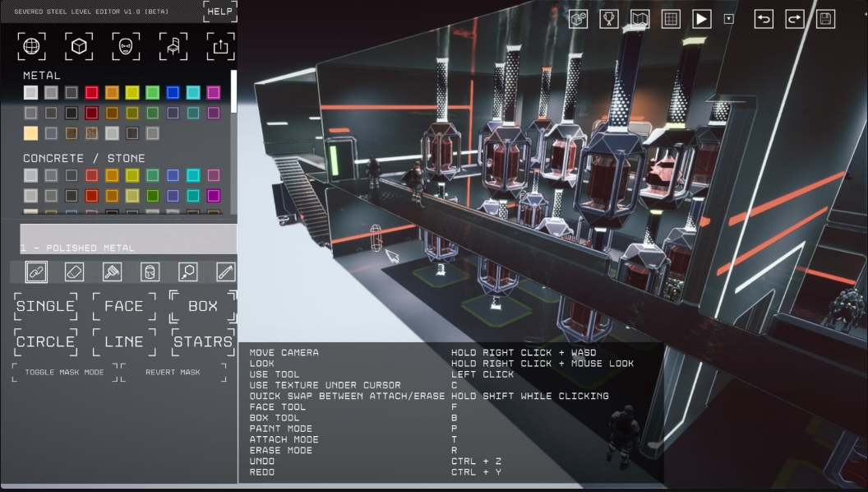This screenshot has height=492, width=868.
Task: Open the trophy objectives icon
Action: coord(609,19)
